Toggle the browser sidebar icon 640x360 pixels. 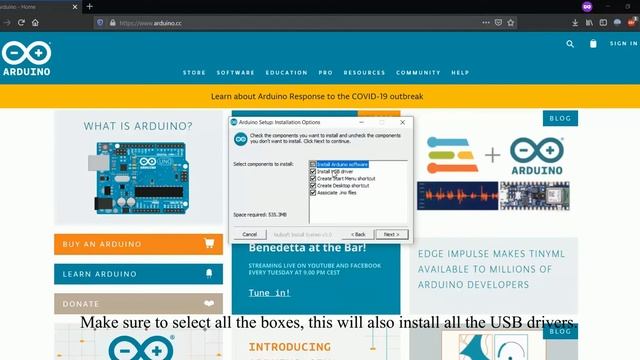point(603,23)
